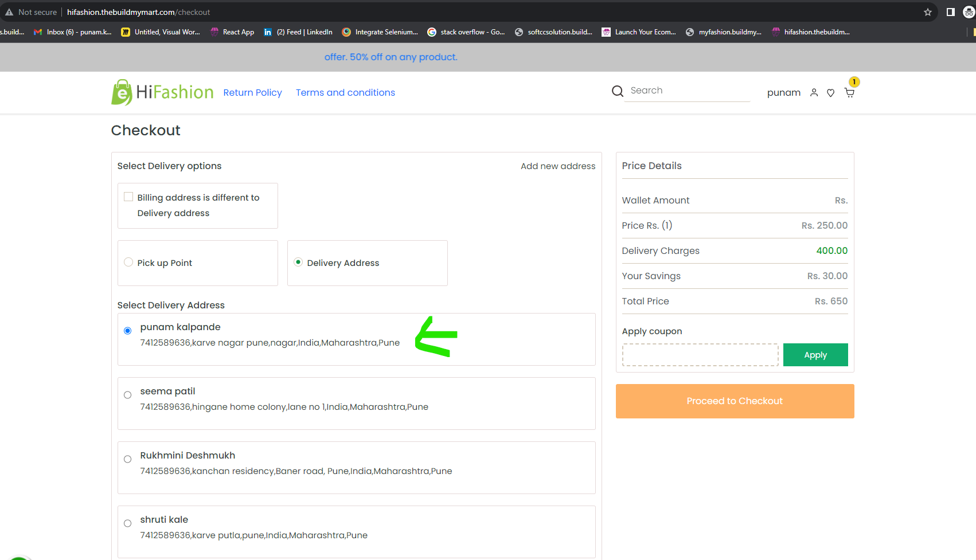Open the incognito profile icon
This screenshot has width=976, height=560.
[969, 12]
